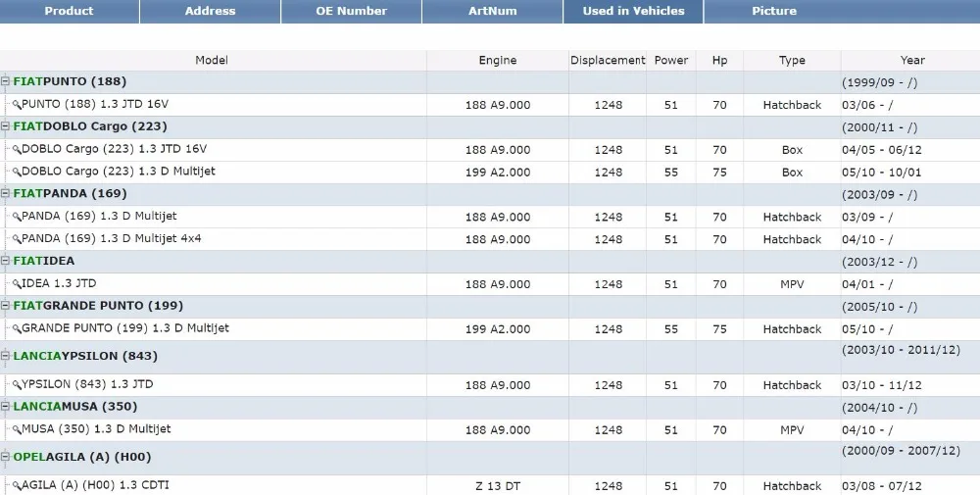Viewport: 980px width, 495px height.
Task: Open the PUNTO (188) 1.3 JTD 16V entry
Action: (95, 104)
